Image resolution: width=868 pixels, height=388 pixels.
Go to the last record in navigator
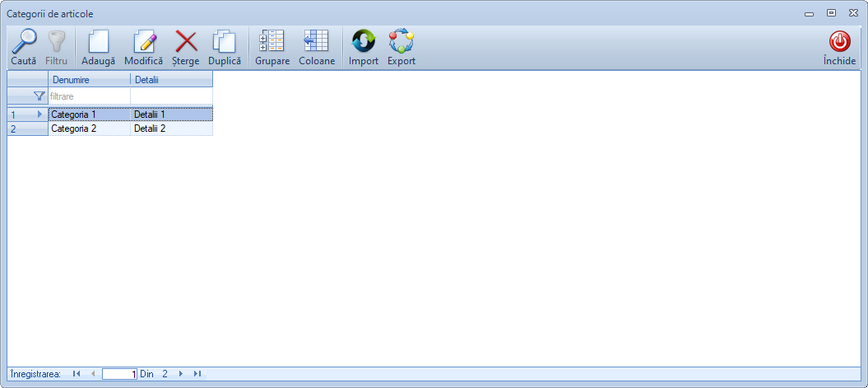[197, 374]
